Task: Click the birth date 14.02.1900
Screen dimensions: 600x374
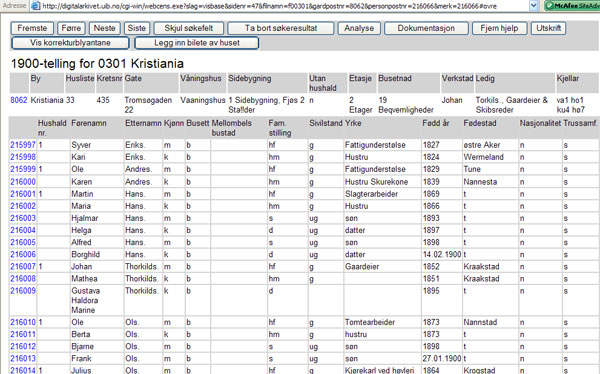Action: pyautogui.click(x=442, y=255)
